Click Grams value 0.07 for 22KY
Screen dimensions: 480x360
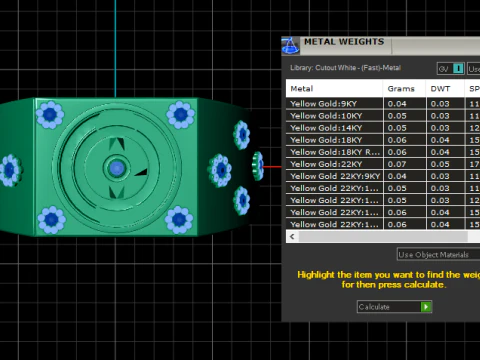pos(397,164)
